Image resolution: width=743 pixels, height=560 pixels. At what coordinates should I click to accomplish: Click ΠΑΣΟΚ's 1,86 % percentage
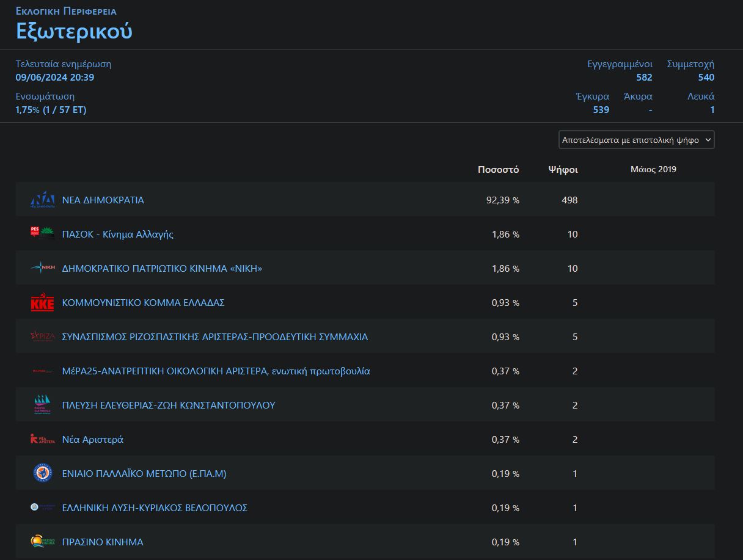click(506, 235)
